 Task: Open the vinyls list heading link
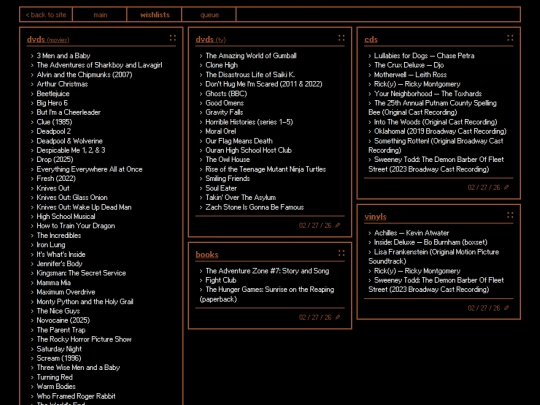(x=375, y=217)
